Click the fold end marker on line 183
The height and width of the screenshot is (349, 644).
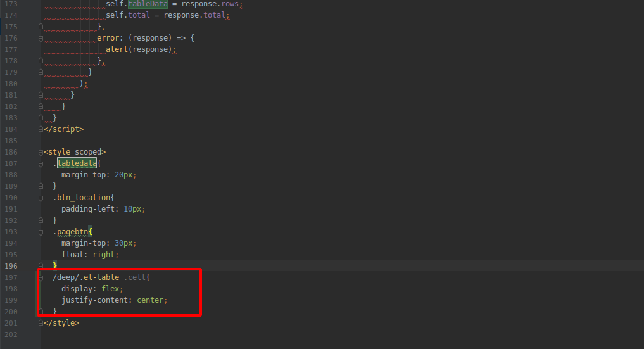tap(41, 118)
